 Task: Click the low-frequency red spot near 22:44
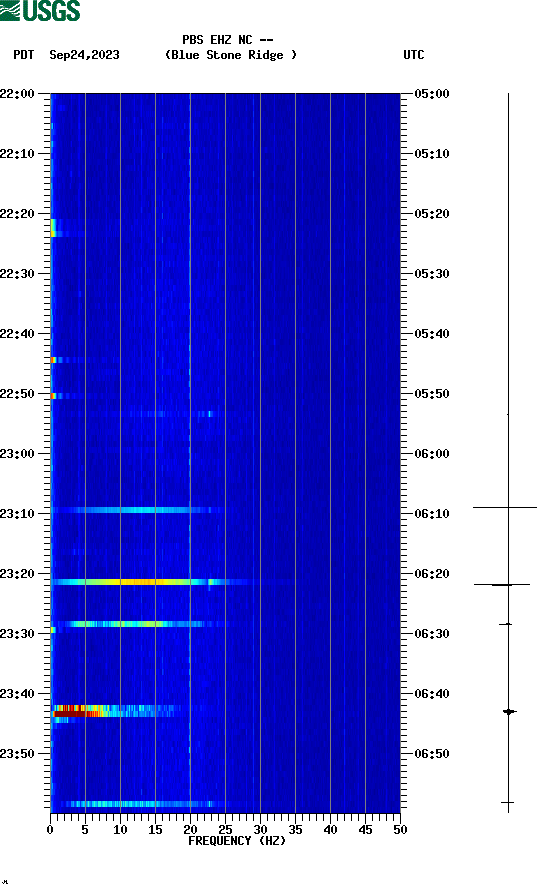tap(54, 360)
